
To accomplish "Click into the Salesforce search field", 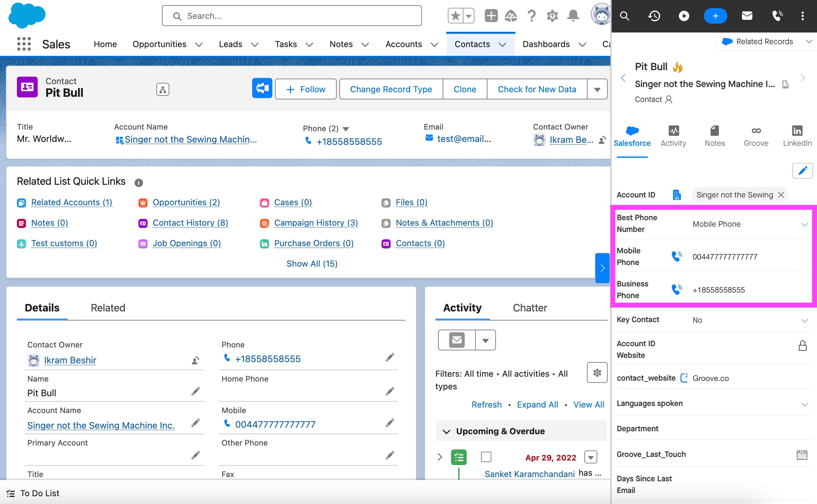I will point(292,16).
